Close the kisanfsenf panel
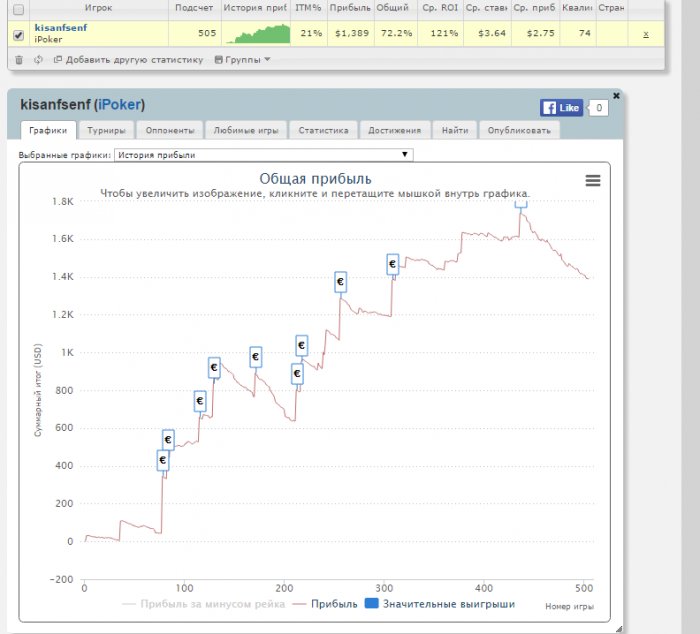 coord(616,96)
